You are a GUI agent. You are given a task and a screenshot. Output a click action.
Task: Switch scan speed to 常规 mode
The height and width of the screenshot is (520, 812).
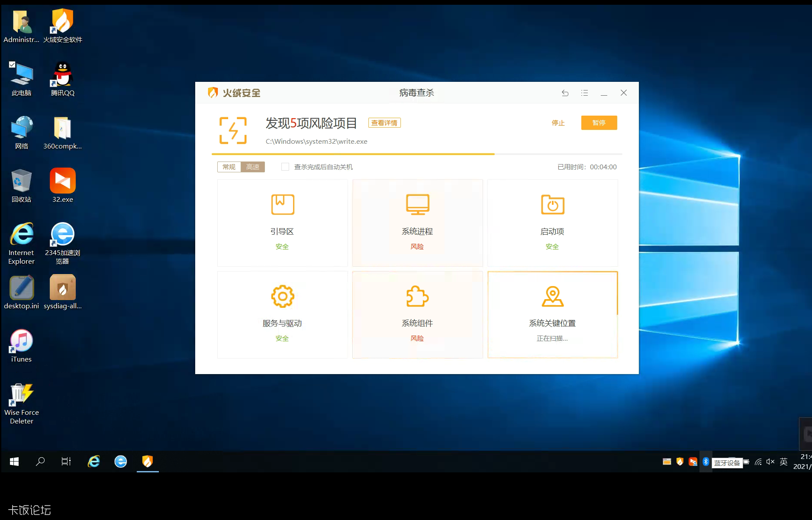click(229, 167)
